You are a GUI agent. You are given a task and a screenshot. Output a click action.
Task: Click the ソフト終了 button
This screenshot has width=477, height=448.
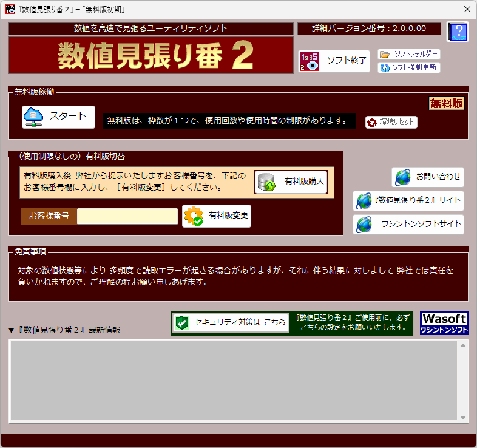[334, 61]
